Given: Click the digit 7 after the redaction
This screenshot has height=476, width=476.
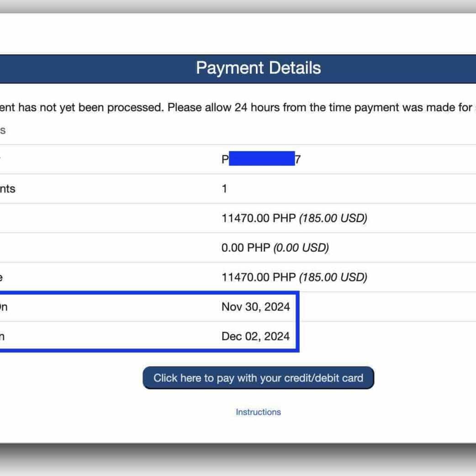Looking at the screenshot, I should coord(298,159).
